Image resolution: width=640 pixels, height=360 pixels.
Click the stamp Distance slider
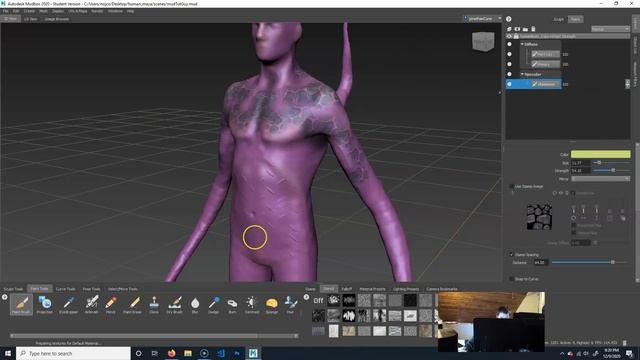[589, 262]
